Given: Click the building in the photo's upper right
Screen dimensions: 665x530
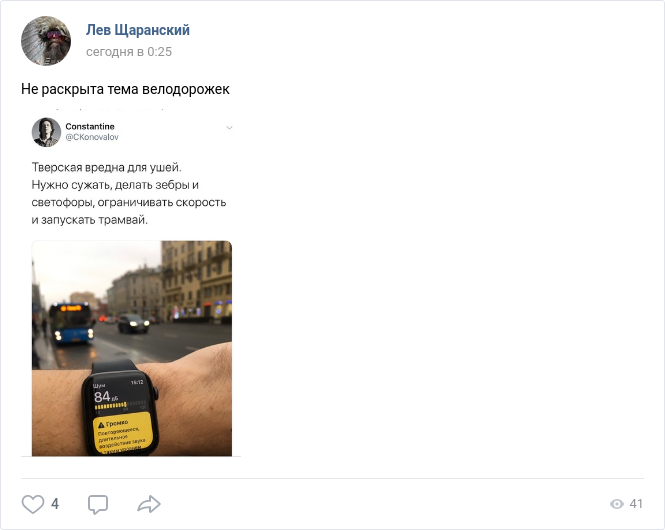Looking at the screenshot, I should pos(196,279).
